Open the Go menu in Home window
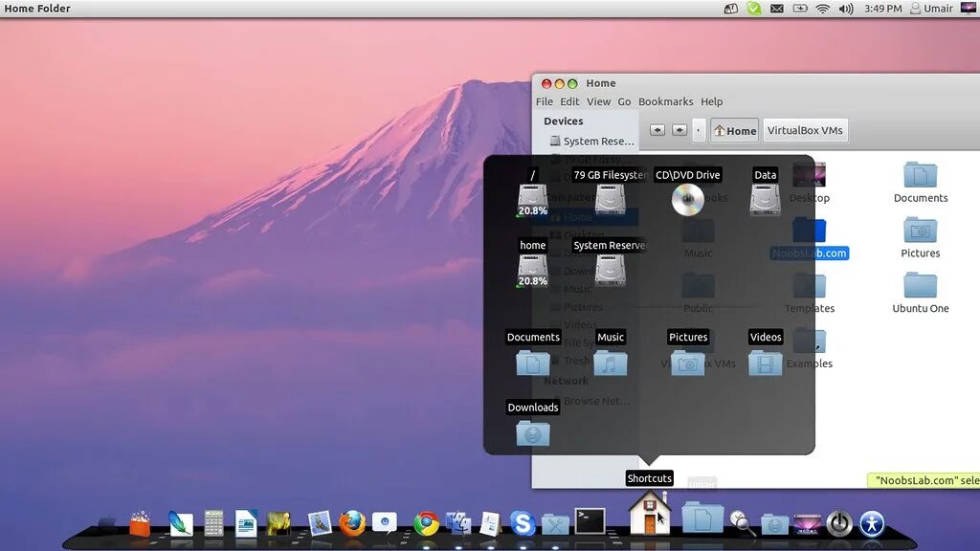The image size is (980, 551). [624, 101]
